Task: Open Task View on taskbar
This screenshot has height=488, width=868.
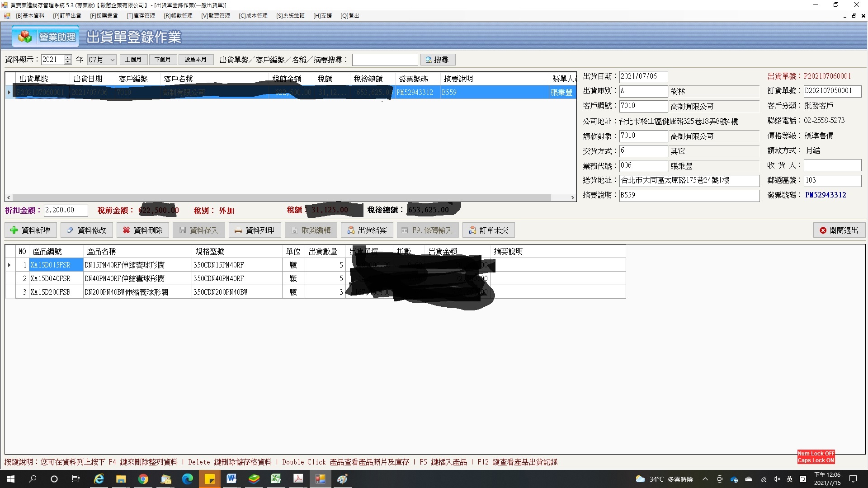Action: pyautogui.click(x=76, y=479)
